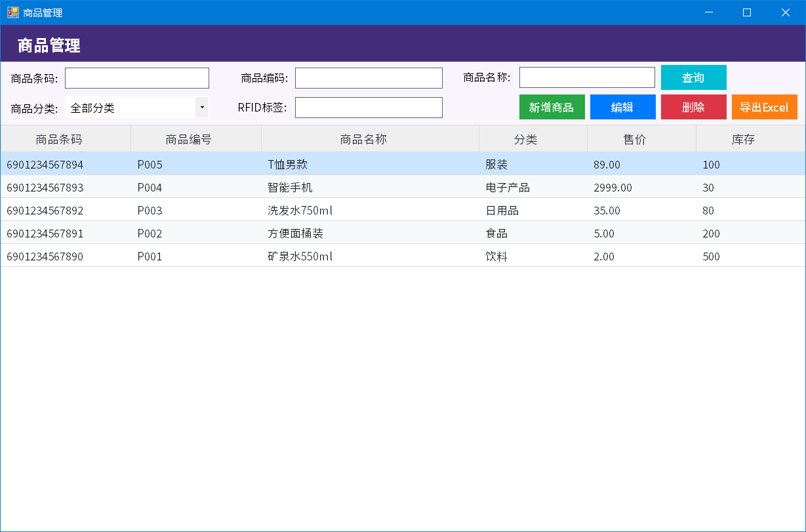Open the 商品分类 dropdown arrow

coord(202,108)
